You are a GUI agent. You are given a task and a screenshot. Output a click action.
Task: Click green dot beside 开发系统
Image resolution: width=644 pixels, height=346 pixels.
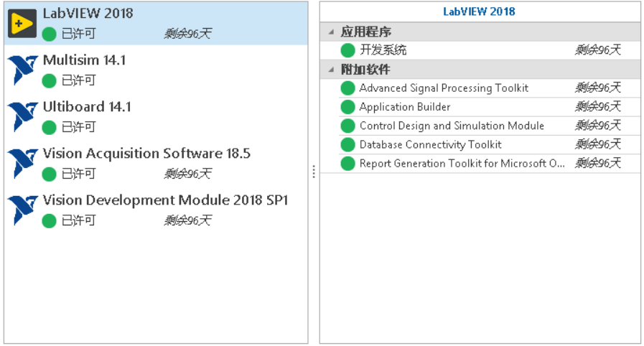click(x=347, y=50)
